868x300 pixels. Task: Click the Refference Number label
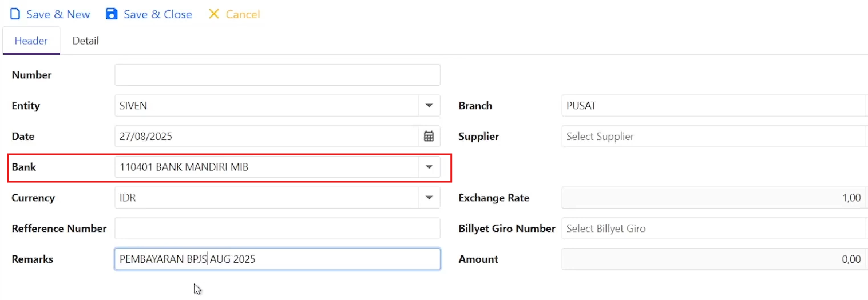click(x=59, y=228)
